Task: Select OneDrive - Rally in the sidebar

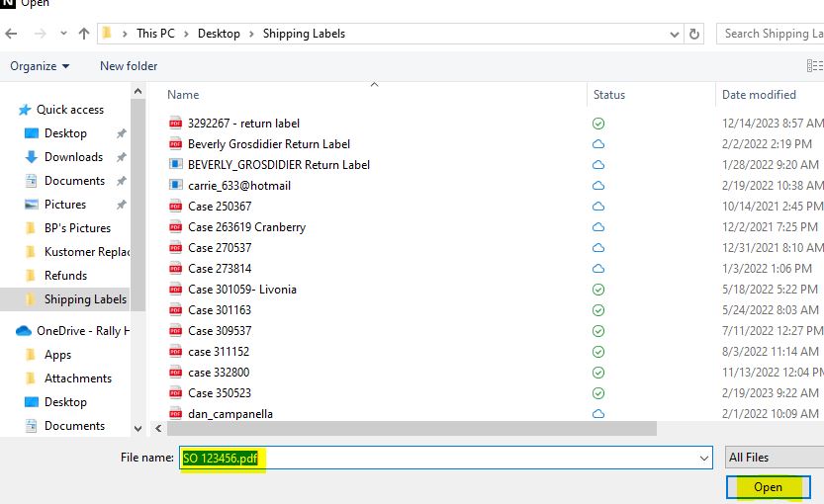Action: pyautogui.click(x=82, y=331)
